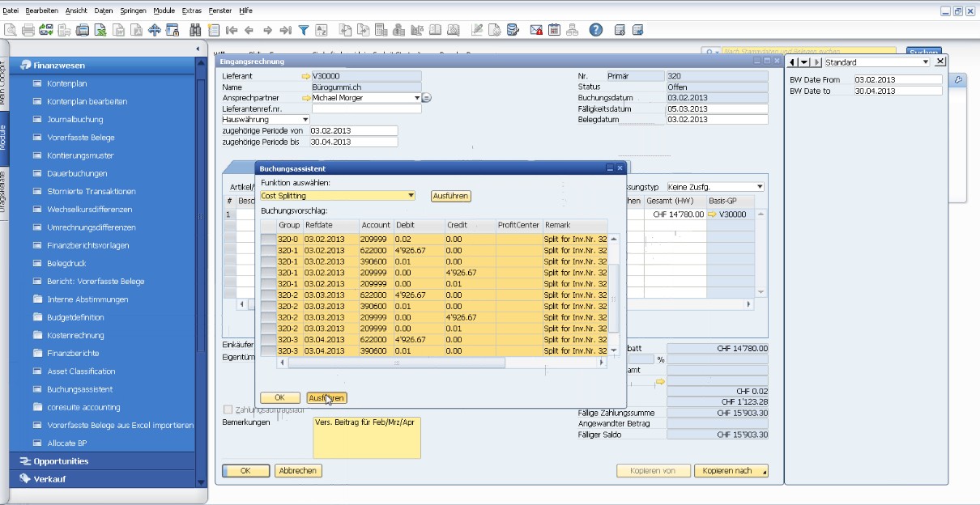Go to the first record arrow icon
The height and width of the screenshot is (505, 980).
232,31
